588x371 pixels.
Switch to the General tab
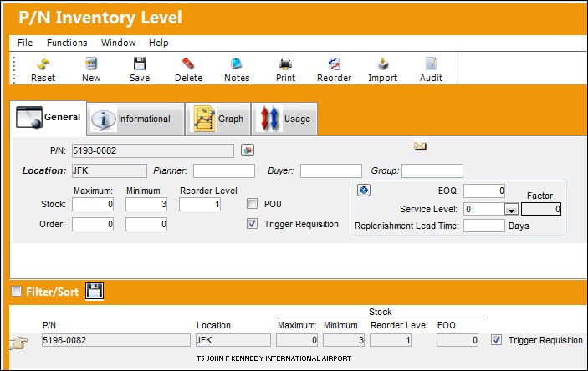click(x=49, y=118)
